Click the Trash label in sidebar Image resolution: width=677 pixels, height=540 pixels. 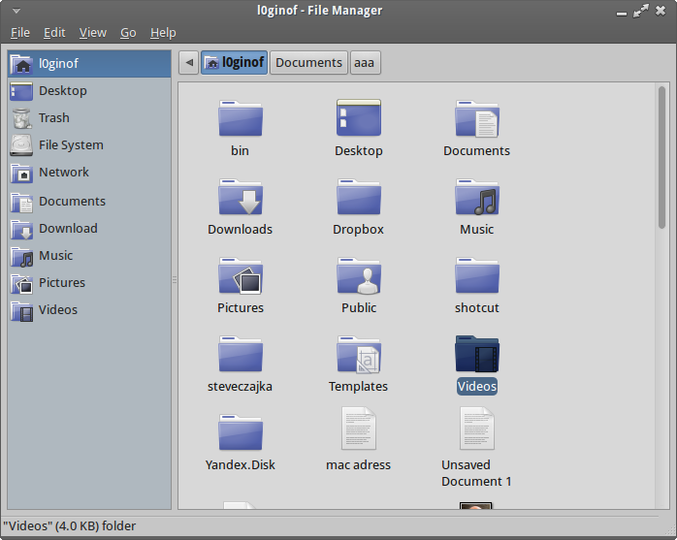[x=54, y=118]
